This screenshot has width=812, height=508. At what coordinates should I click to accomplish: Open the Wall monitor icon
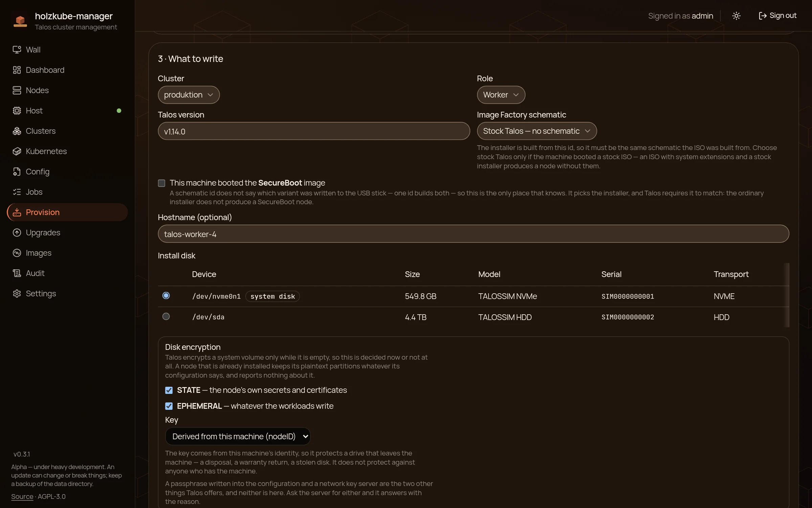[x=17, y=50]
